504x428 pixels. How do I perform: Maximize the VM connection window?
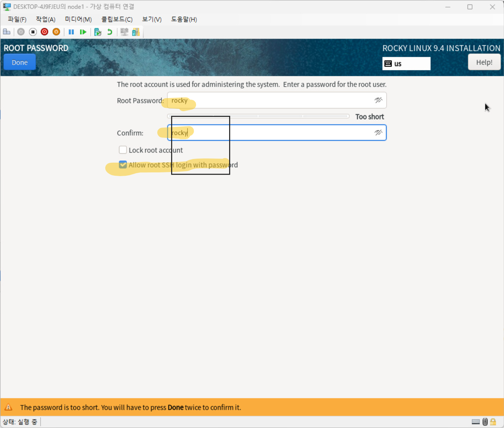click(470, 7)
